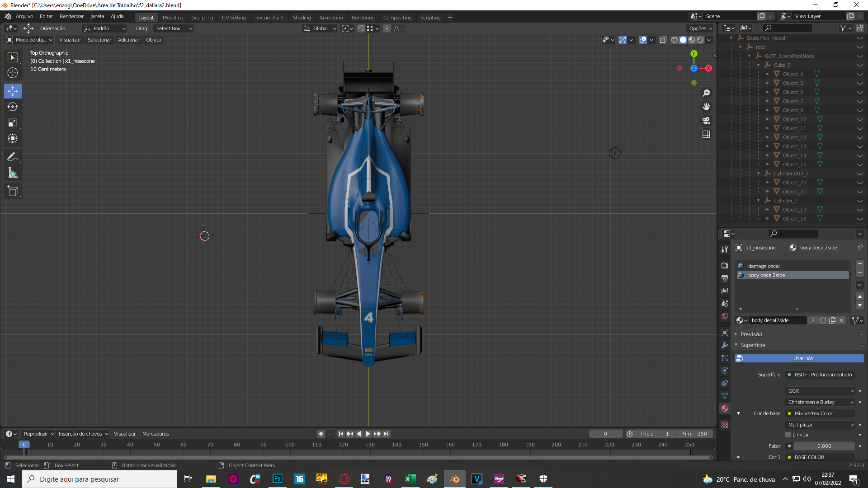Toggle X-ray mode

click(663, 40)
